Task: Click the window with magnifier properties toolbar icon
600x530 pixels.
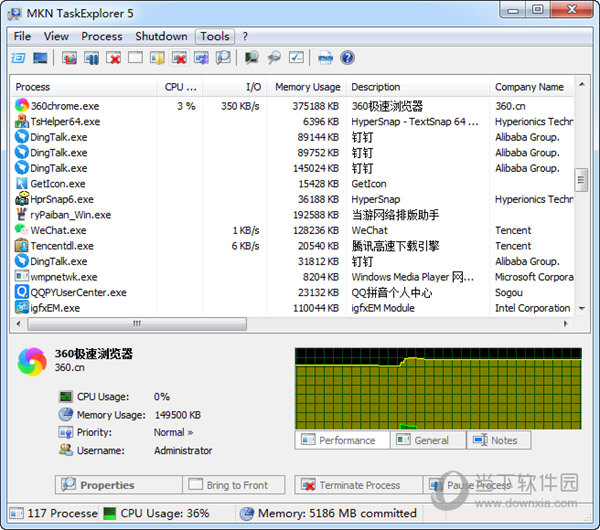Action: (223, 58)
